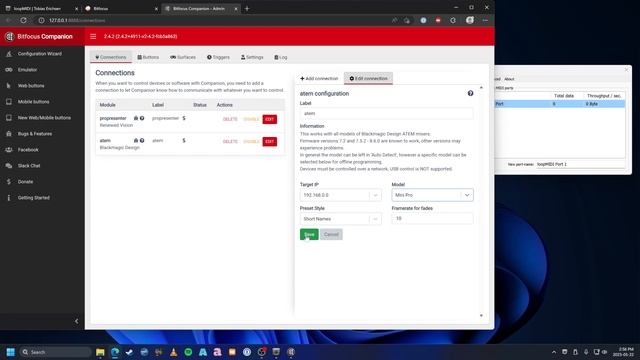Click the new port-name field in loopMIDI

[x=580, y=164]
